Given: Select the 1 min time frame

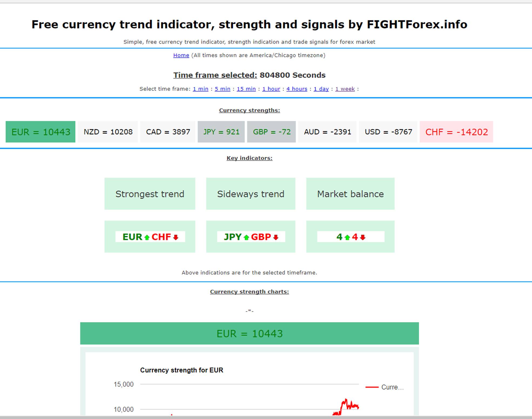Looking at the screenshot, I should coord(200,89).
